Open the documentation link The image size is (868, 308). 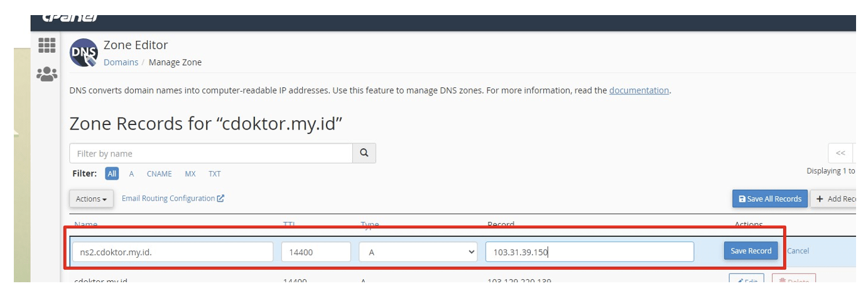pyautogui.click(x=639, y=91)
